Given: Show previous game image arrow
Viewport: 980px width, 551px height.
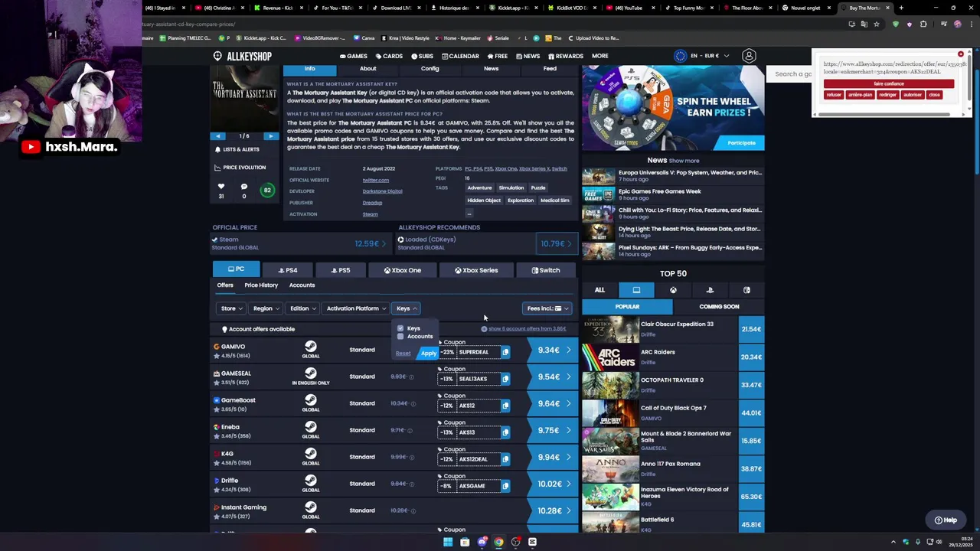Looking at the screenshot, I should coord(218,136).
